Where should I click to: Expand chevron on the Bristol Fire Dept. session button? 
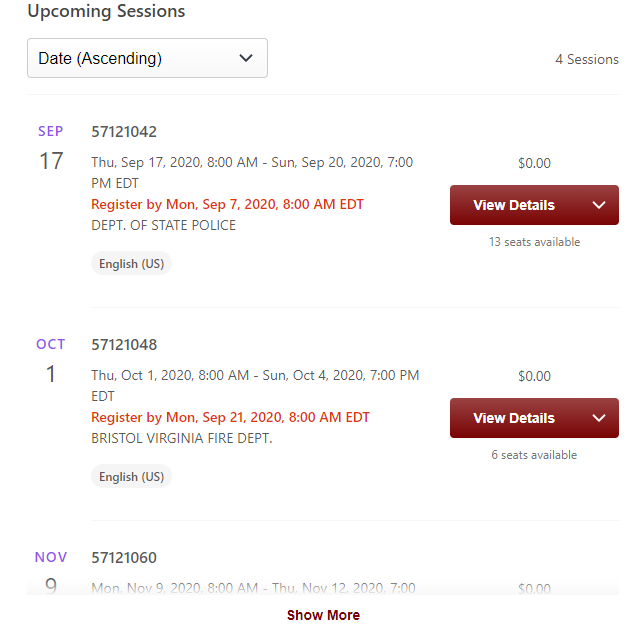click(599, 418)
